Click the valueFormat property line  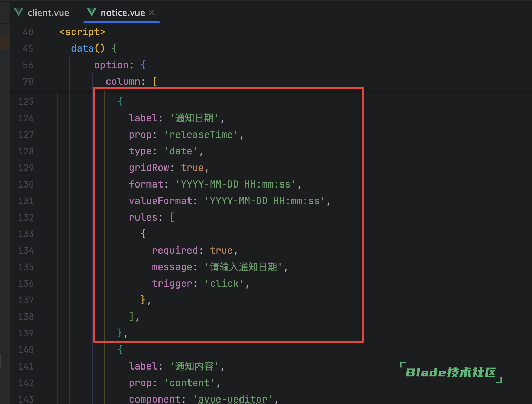[230, 201]
